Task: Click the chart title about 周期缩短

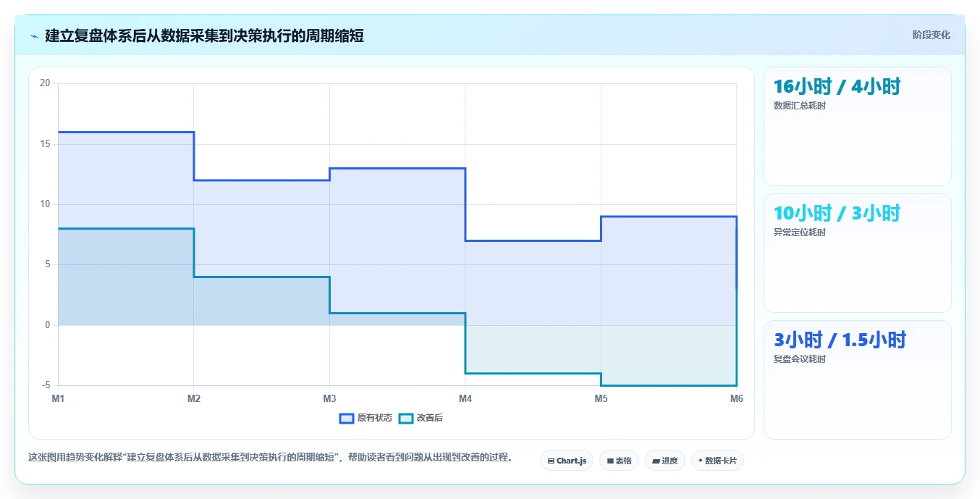Action: (x=204, y=35)
